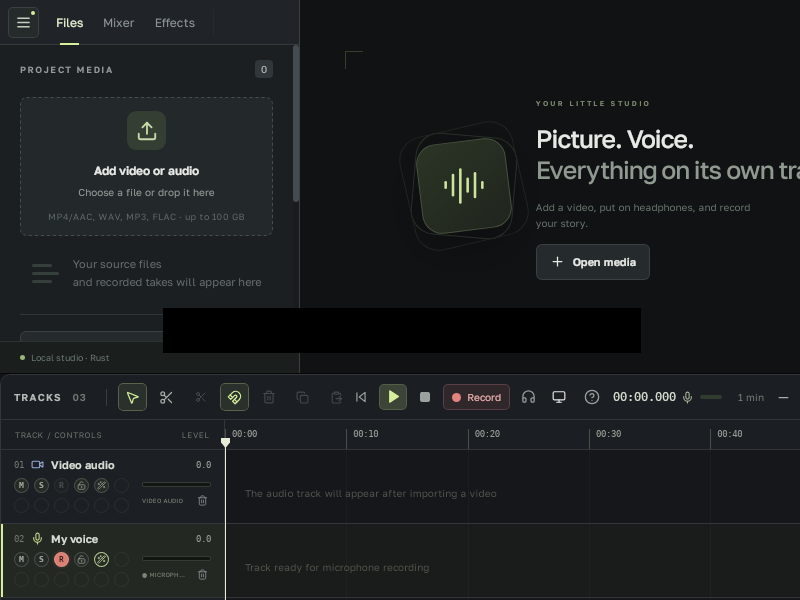Click Local studio · Rust status entry
The width and height of the screenshot is (800, 600).
point(65,358)
